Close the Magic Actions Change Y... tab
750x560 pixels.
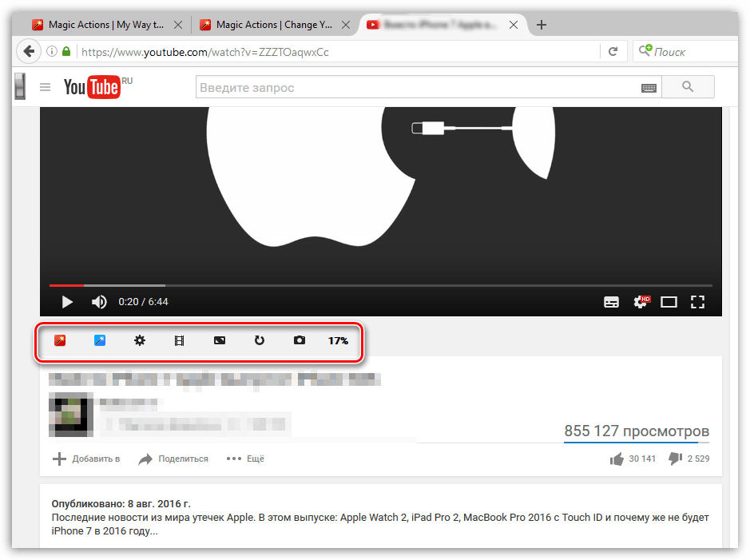pos(346,25)
